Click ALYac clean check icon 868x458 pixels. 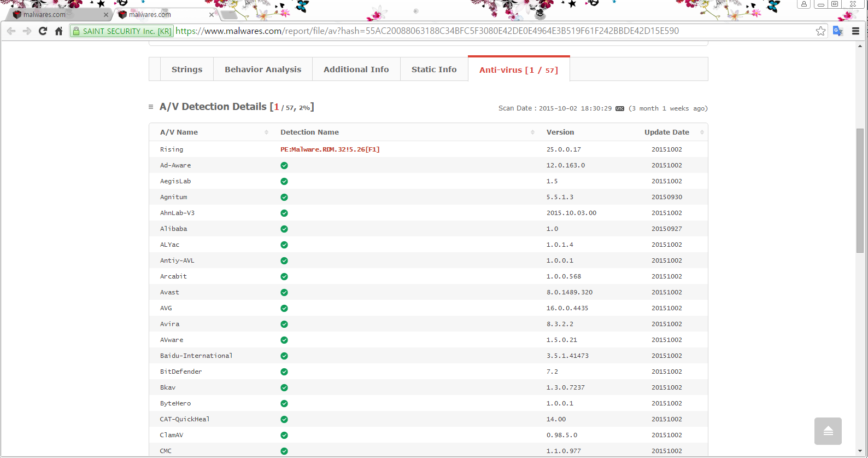tap(284, 245)
